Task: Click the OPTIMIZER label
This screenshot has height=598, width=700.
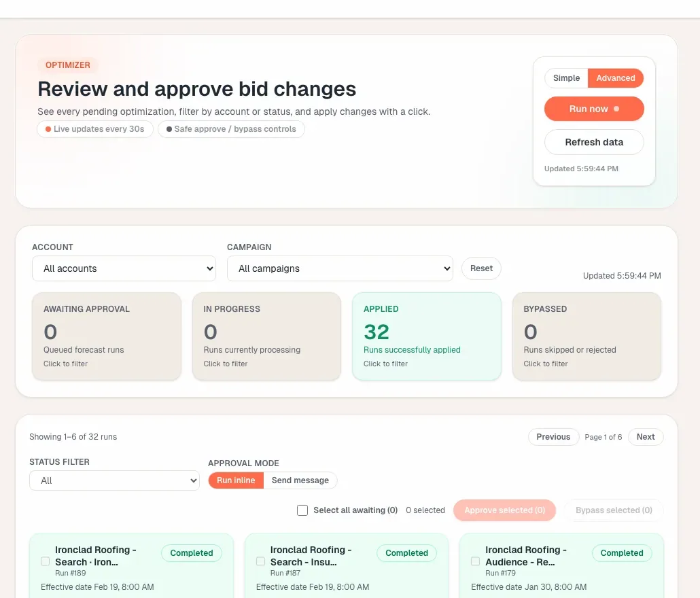Action: [68, 65]
